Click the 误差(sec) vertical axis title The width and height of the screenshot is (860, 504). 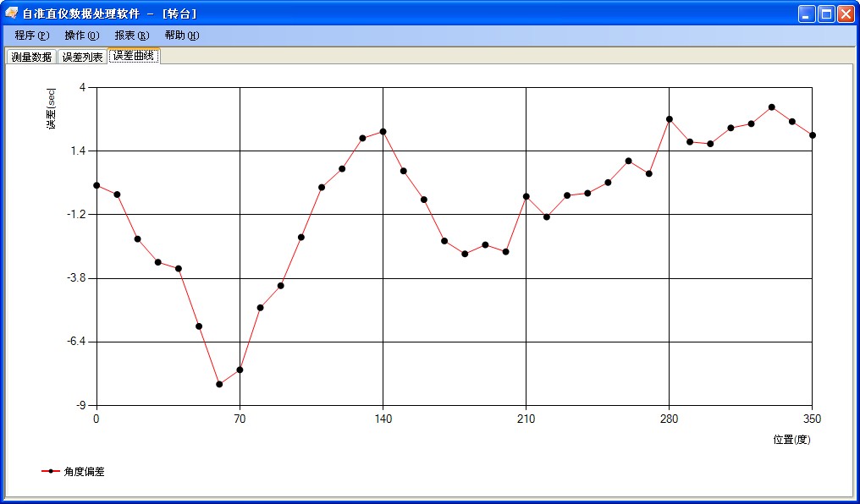[51, 109]
